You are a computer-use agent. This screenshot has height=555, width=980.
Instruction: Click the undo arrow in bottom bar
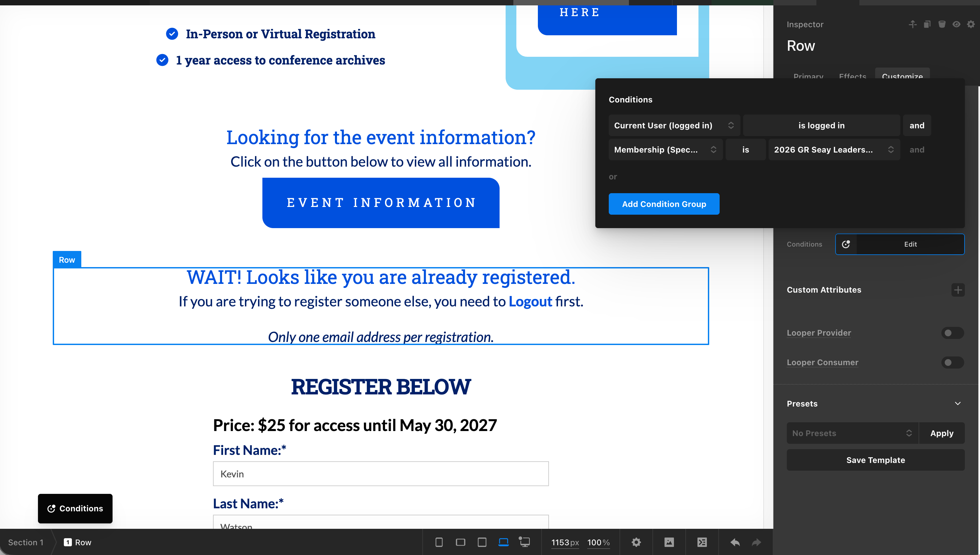tap(735, 542)
